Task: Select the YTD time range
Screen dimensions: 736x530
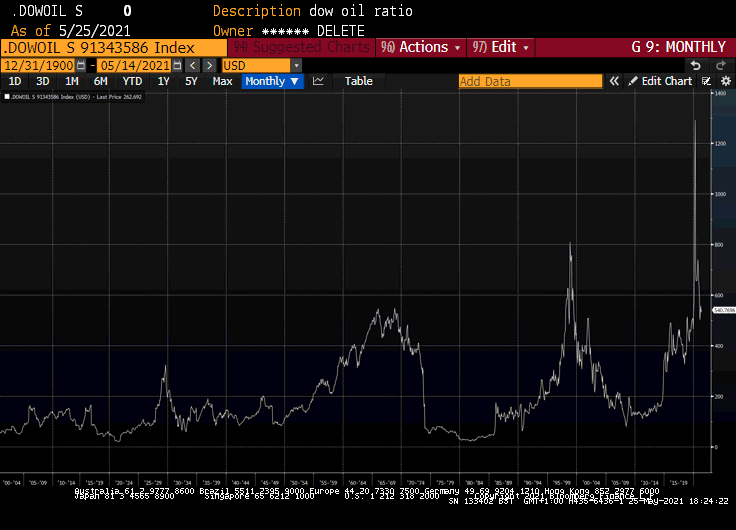Action: (x=132, y=81)
